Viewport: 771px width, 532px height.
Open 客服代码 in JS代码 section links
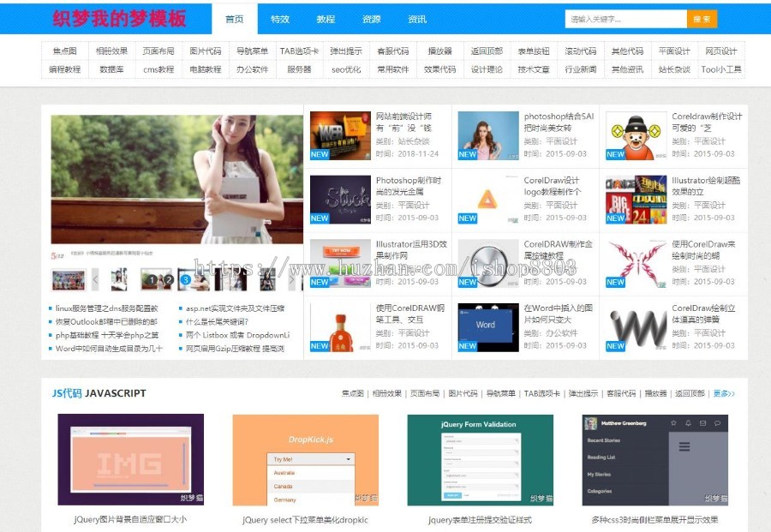pyautogui.click(x=621, y=393)
